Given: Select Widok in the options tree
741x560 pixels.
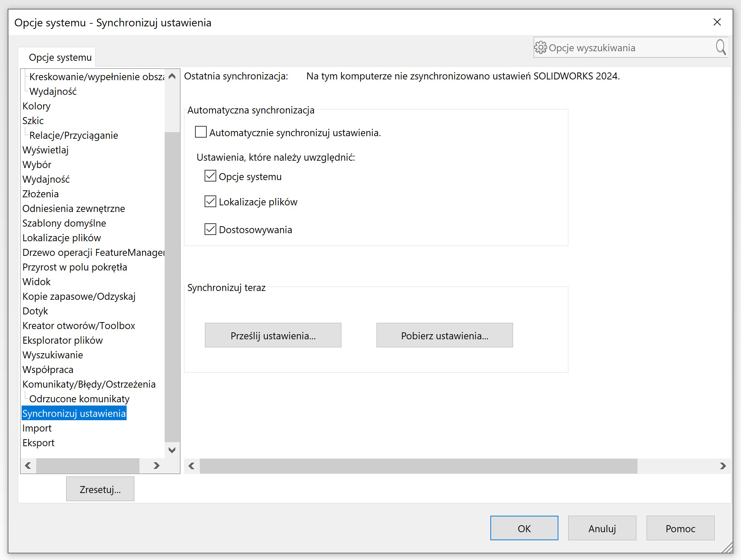Looking at the screenshot, I should pos(37,281).
